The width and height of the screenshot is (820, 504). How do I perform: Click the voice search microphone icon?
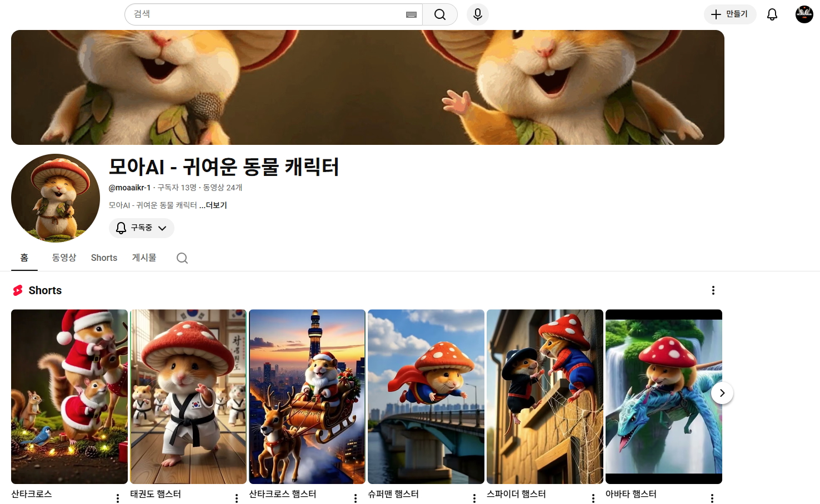[477, 14]
